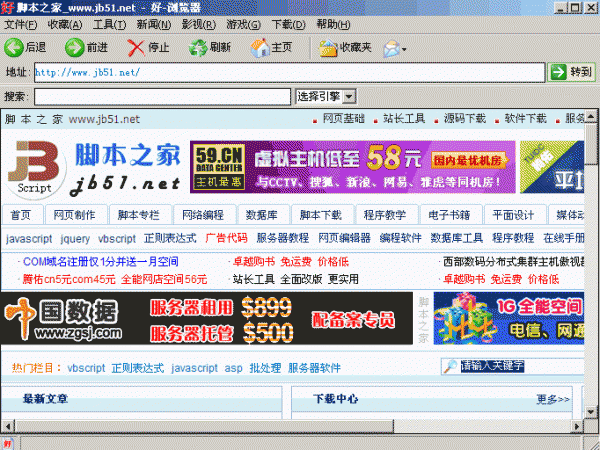Refresh the page with the 刷新 icon
This screenshot has width=600, height=450.
[198, 48]
